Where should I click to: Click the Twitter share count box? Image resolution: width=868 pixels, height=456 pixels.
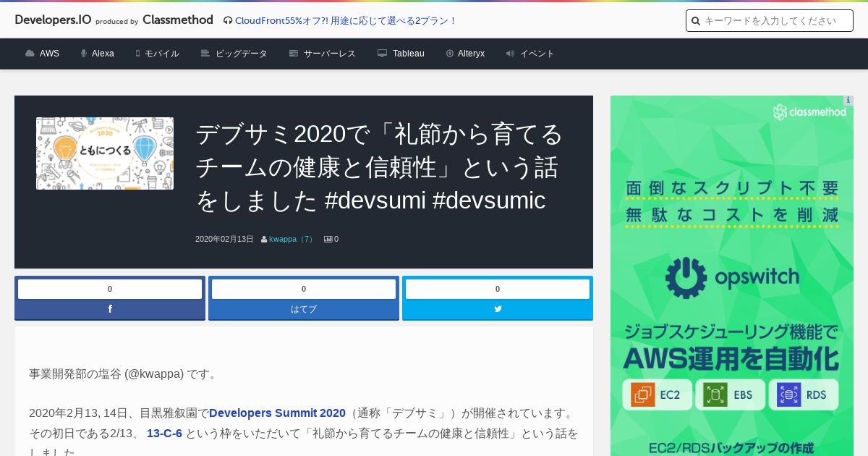[498, 289]
